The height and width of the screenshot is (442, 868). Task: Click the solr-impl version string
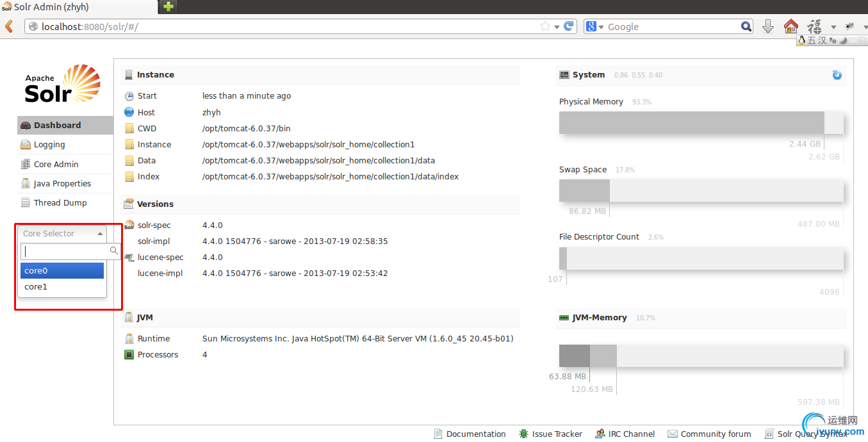tap(295, 241)
